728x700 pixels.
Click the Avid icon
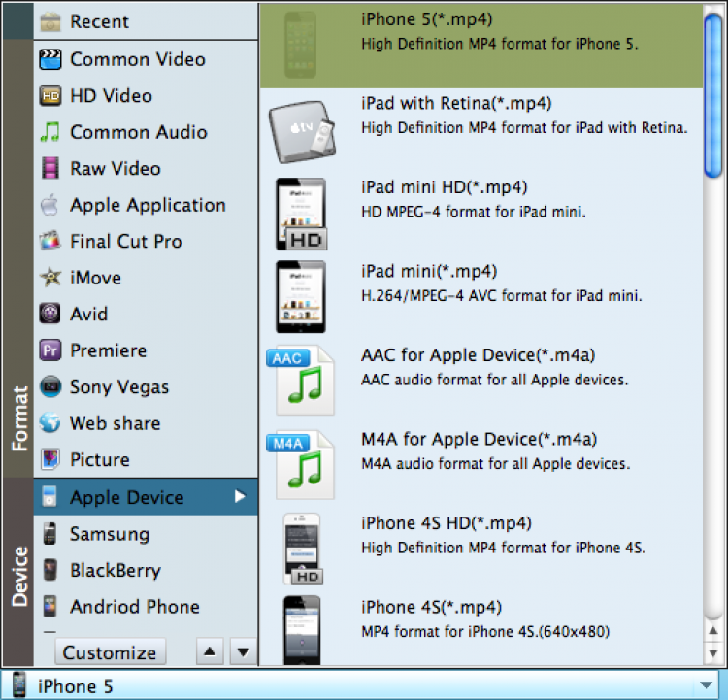50,314
